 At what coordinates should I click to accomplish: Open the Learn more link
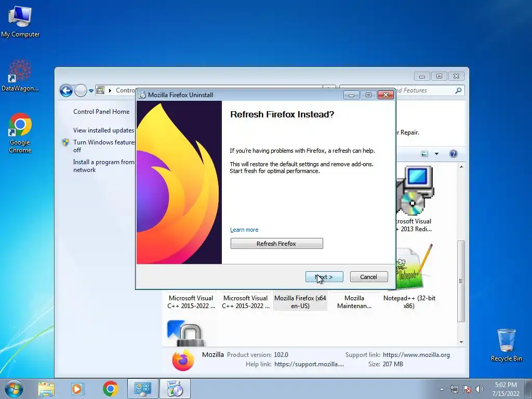[x=244, y=230]
